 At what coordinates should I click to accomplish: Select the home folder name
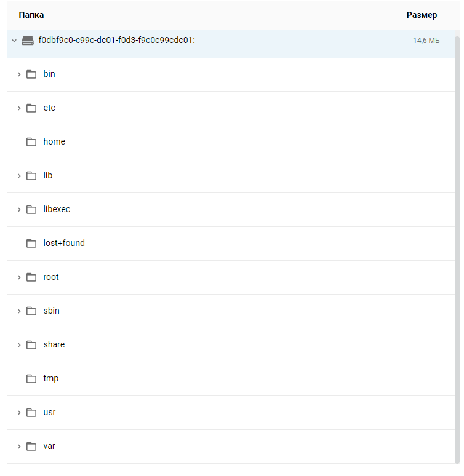point(54,142)
